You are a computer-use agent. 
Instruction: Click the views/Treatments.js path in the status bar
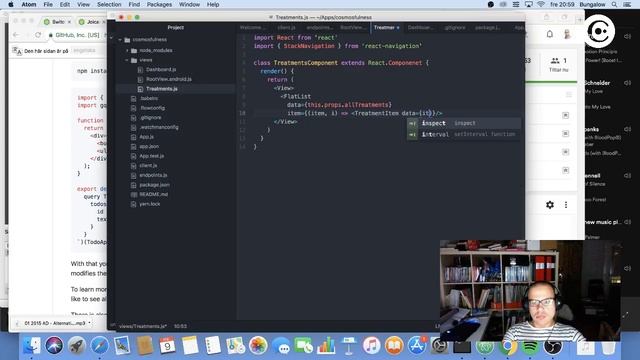[x=143, y=326]
